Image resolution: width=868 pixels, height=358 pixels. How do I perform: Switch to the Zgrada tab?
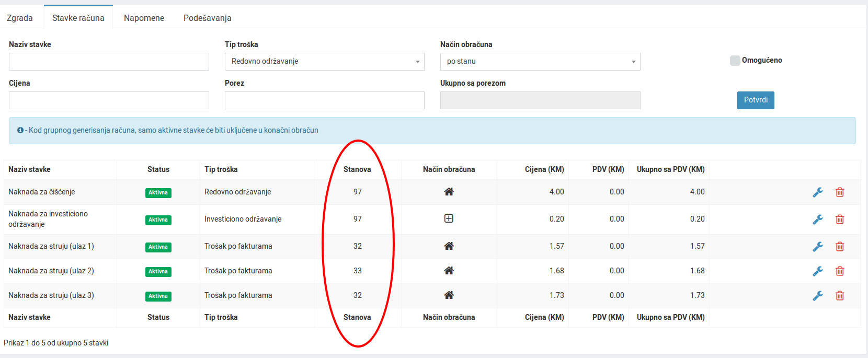(x=20, y=18)
